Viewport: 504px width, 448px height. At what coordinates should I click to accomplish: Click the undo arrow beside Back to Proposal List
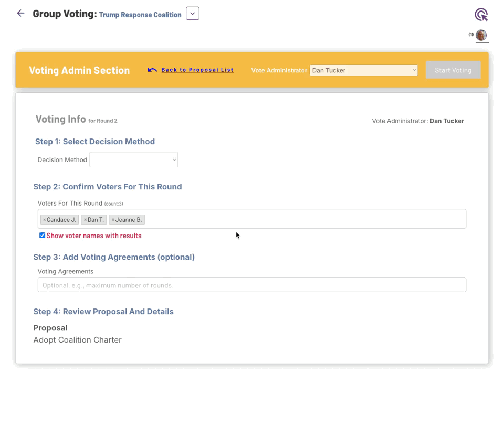152,70
